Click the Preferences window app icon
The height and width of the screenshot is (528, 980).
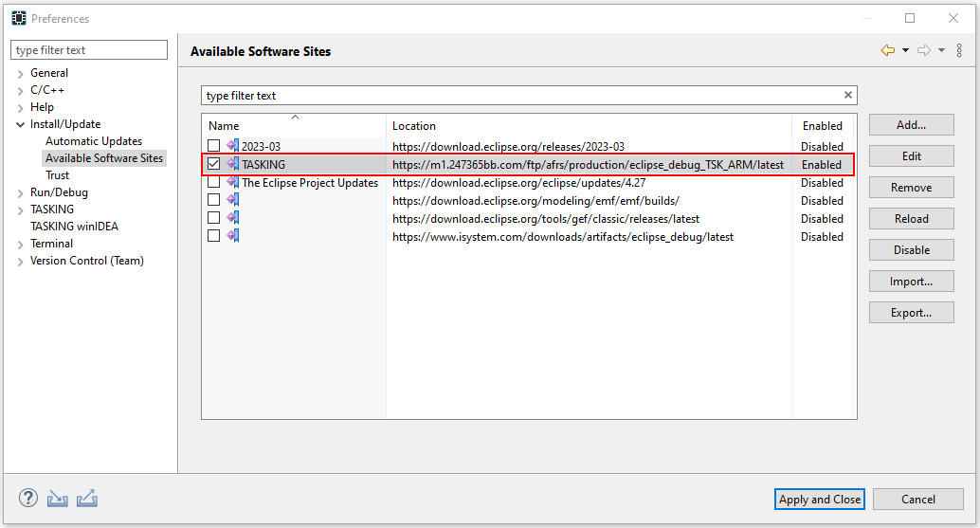(19, 18)
